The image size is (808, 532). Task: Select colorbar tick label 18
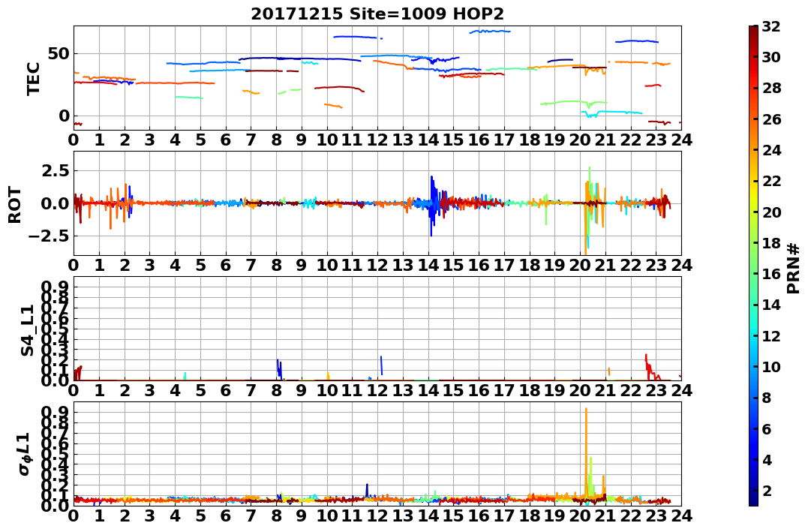[771, 243]
